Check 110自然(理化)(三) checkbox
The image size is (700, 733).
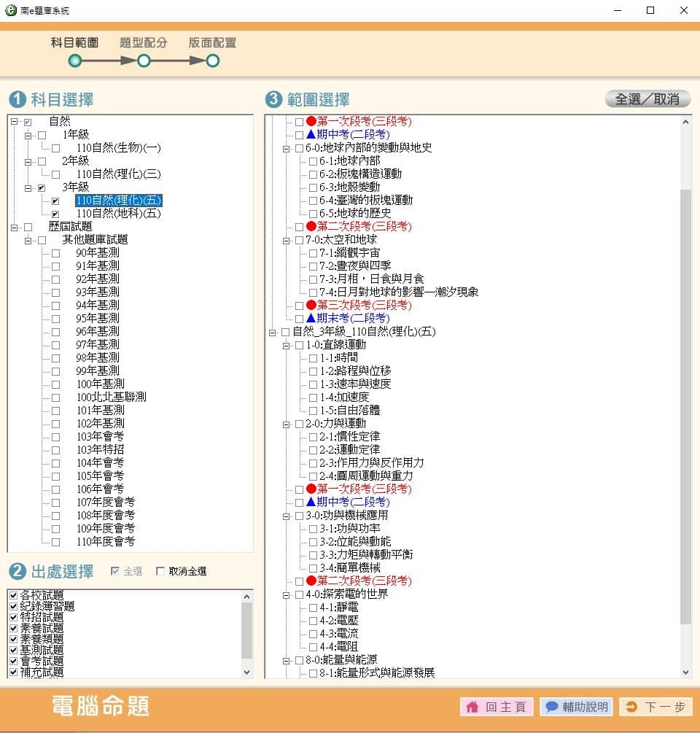(55, 174)
